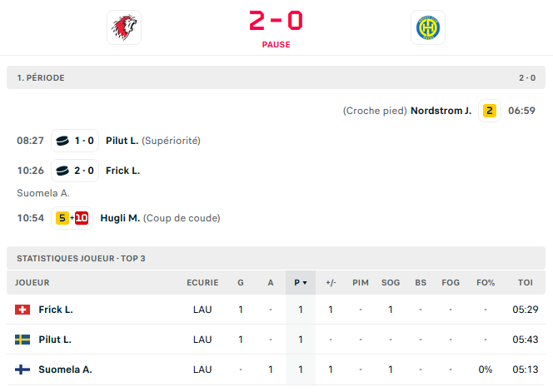
Task: Click the 5+10 penalty badge for Hugli
Action: point(72,218)
